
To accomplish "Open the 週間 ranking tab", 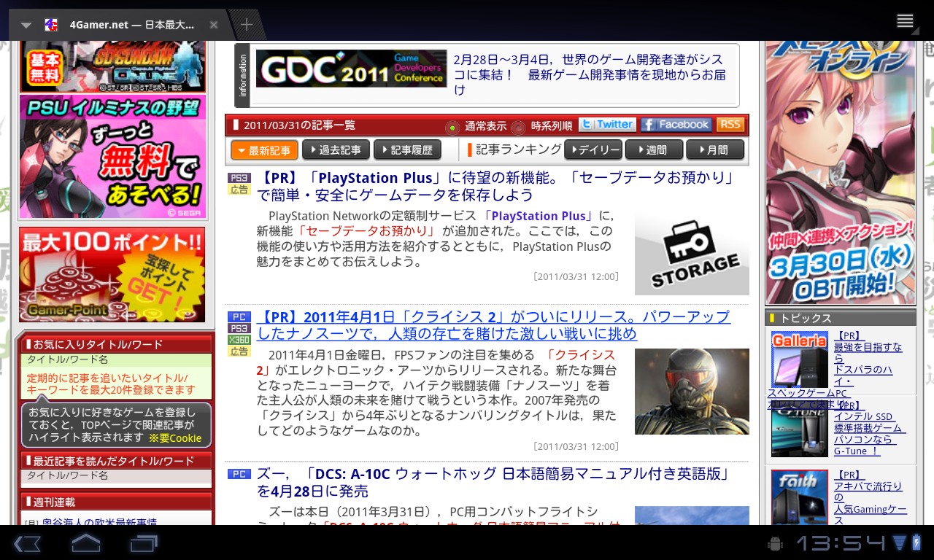I will pyautogui.click(x=652, y=150).
